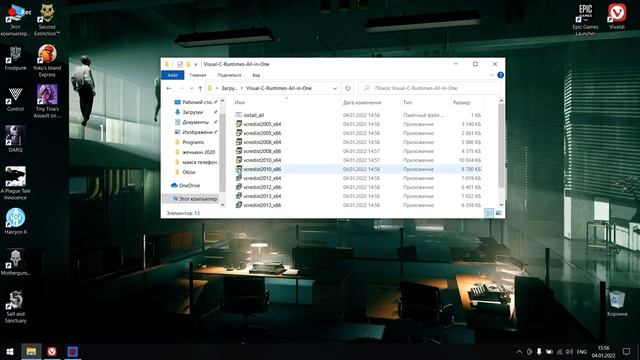
Task: Refresh the Explorer folder view
Action: coord(348,88)
